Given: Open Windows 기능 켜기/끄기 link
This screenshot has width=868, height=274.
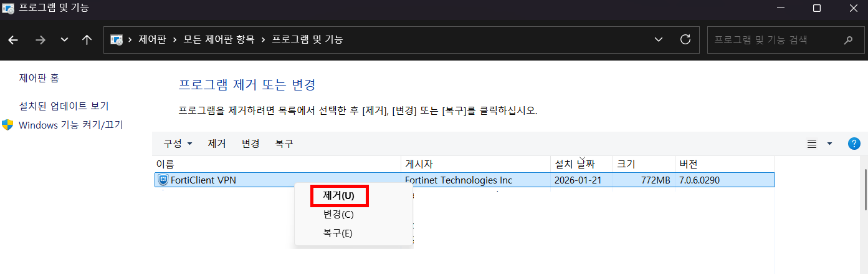Looking at the screenshot, I should [71, 125].
